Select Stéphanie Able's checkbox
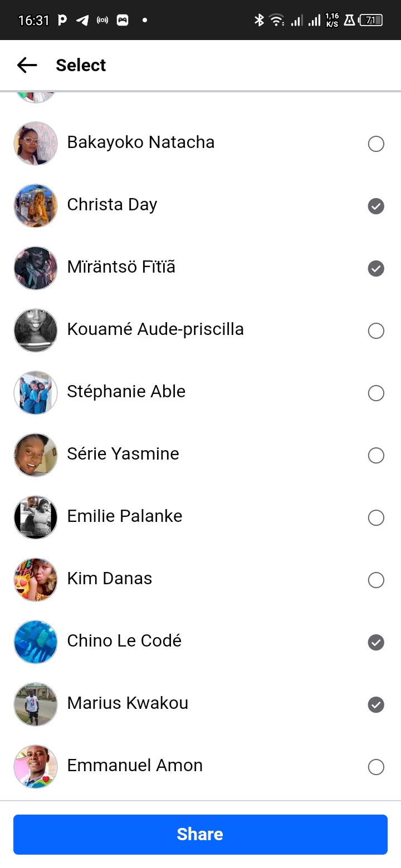 (376, 393)
